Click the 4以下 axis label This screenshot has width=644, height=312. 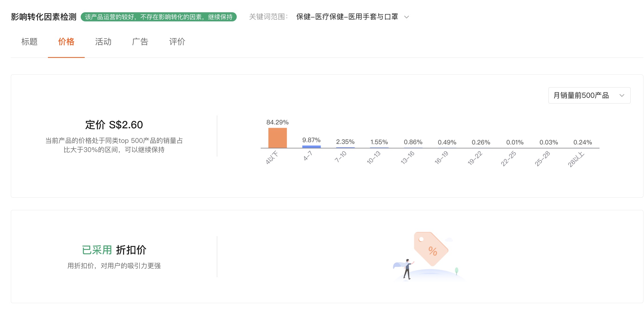[x=272, y=158]
